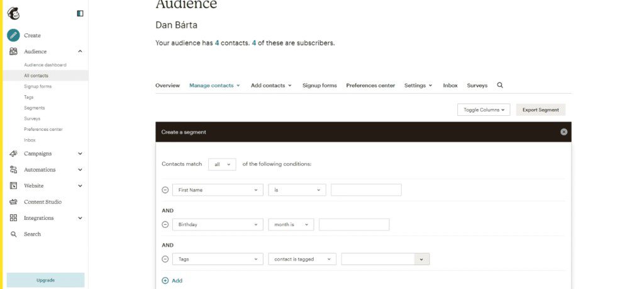Screen dimensions: 644x289
Task: Open the Add contacts menu
Action: [271, 86]
